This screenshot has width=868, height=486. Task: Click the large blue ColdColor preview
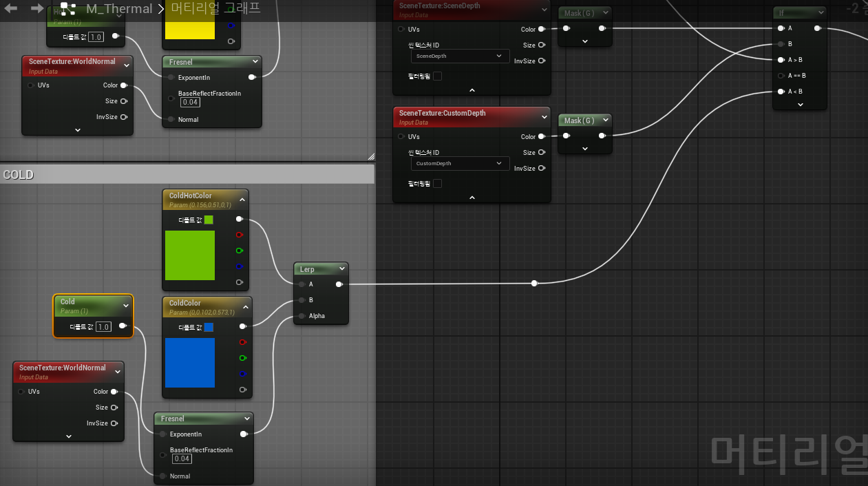click(190, 363)
